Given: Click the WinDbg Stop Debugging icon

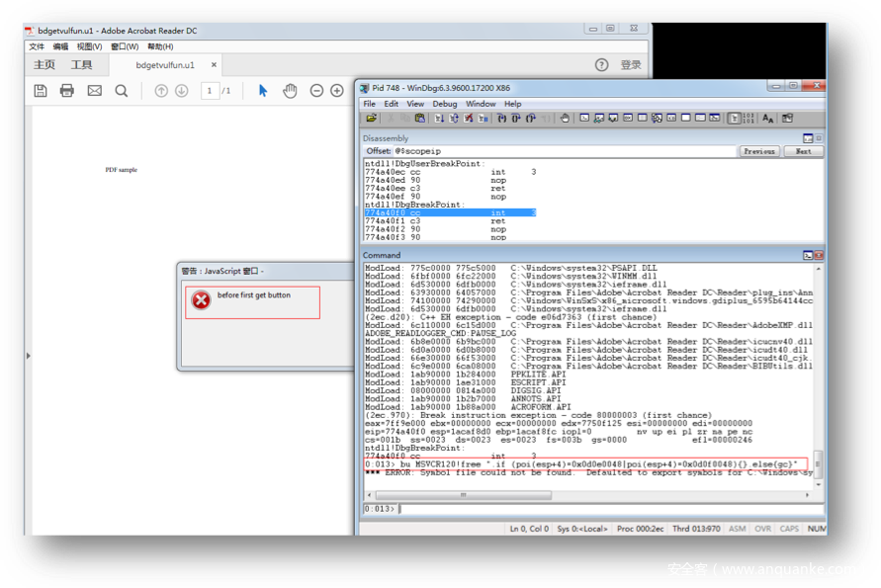Looking at the screenshot, I should click(x=469, y=118).
